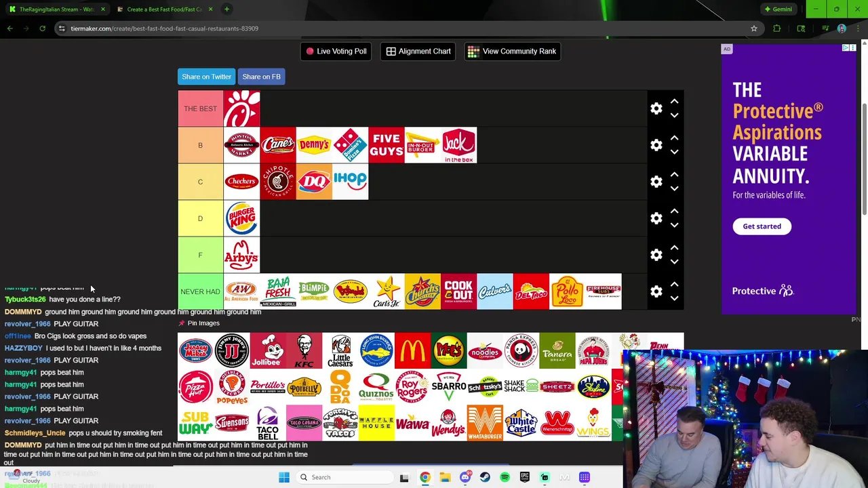Open the Live Voting Poll
Viewport: 868px width, 488px height.
point(336,51)
